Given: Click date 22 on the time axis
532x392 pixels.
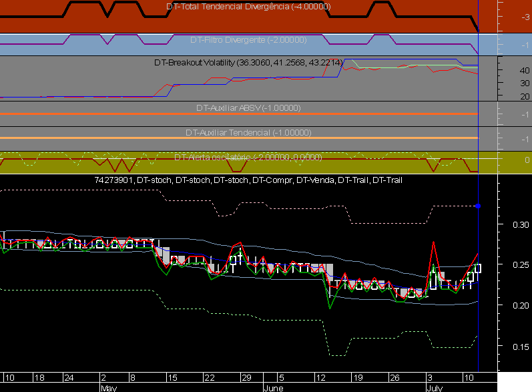Looking at the screenshot, I should coord(210,378).
